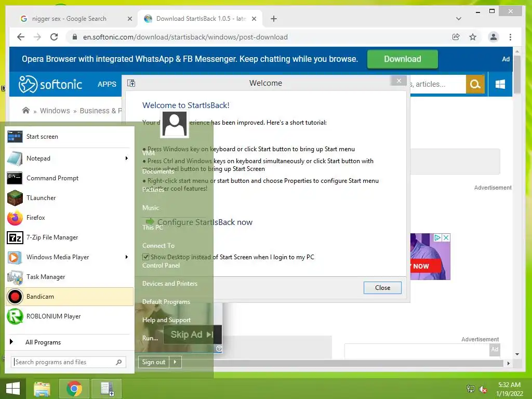Bookmark this page with star icon
Image resolution: width=532 pixels, height=399 pixels.
tap(473, 37)
